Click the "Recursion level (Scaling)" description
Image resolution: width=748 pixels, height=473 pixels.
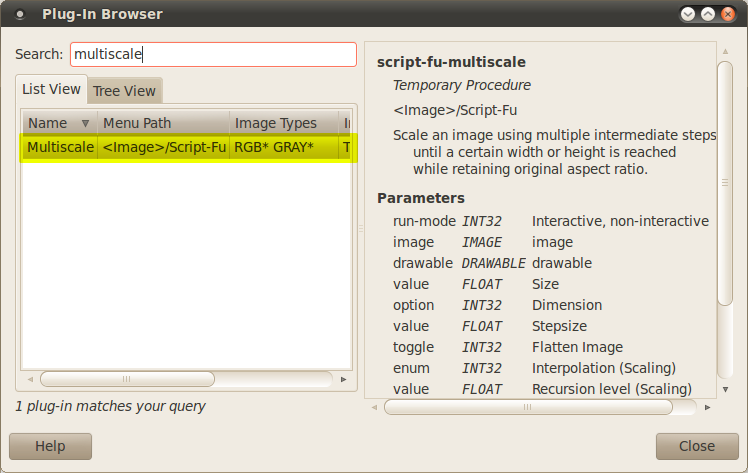(x=612, y=389)
